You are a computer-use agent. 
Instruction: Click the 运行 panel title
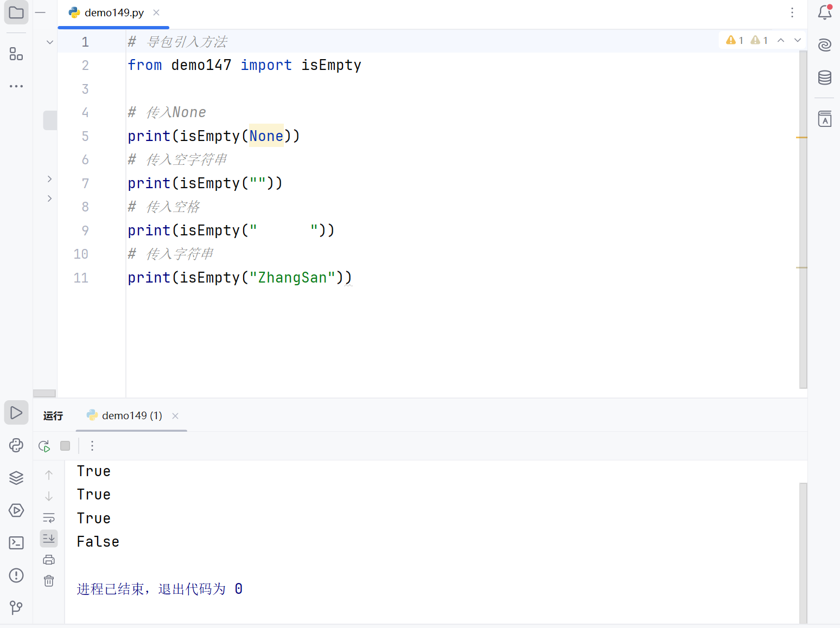(53, 416)
